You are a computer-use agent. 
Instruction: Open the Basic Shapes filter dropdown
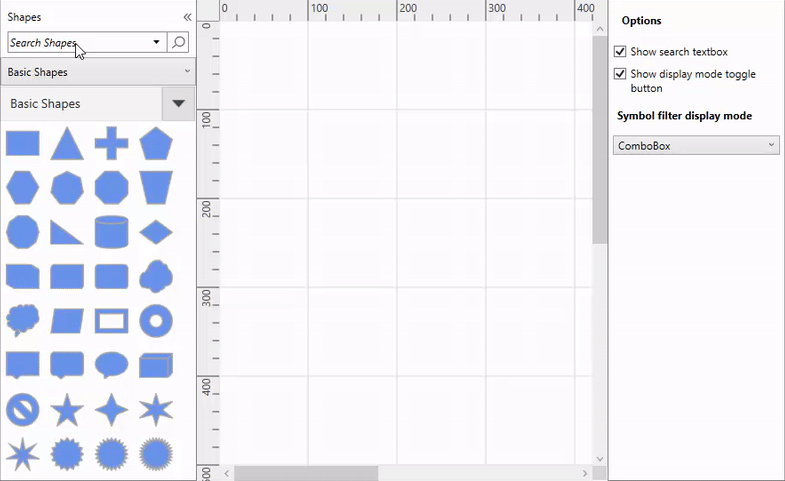98,72
